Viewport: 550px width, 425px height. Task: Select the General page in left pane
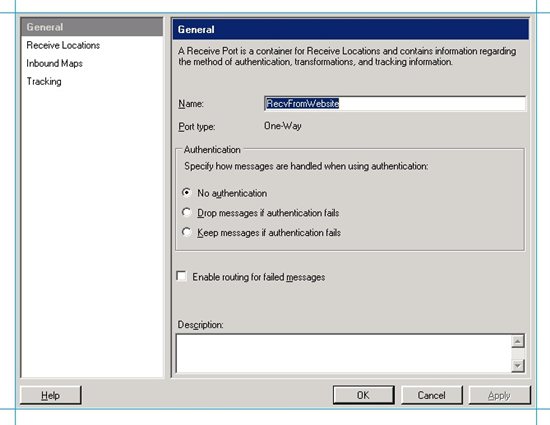pyautogui.click(x=92, y=27)
